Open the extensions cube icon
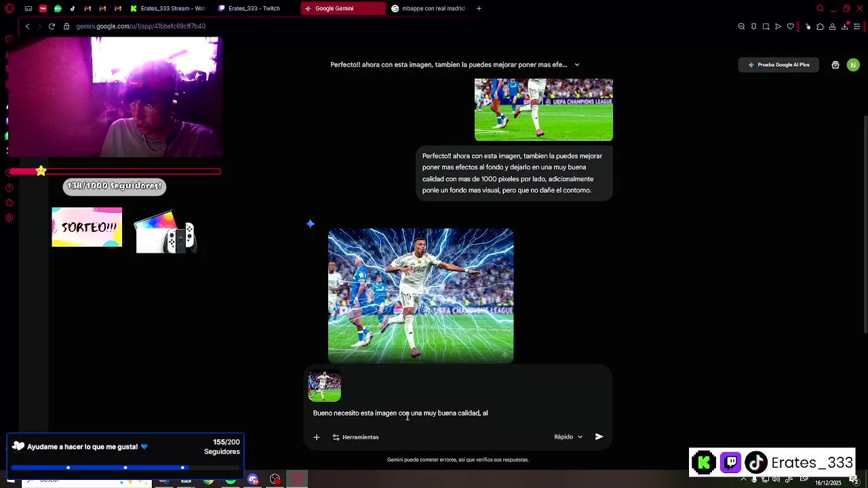This screenshot has height=488, width=868. point(820,26)
